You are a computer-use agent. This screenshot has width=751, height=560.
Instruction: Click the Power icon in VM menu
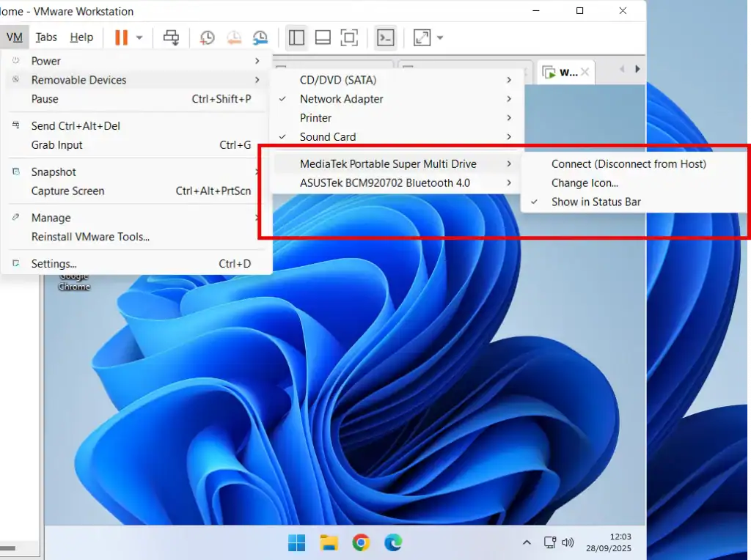(x=16, y=60)
